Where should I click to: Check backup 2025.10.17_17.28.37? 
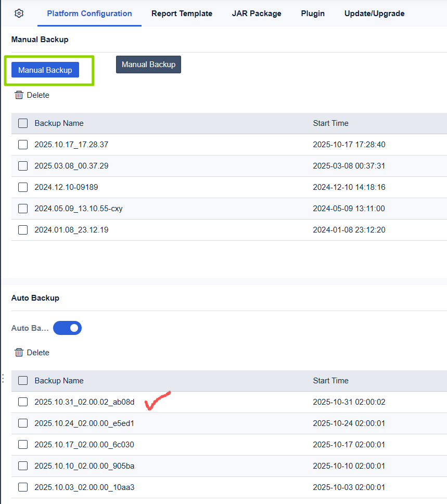(23, 145)
